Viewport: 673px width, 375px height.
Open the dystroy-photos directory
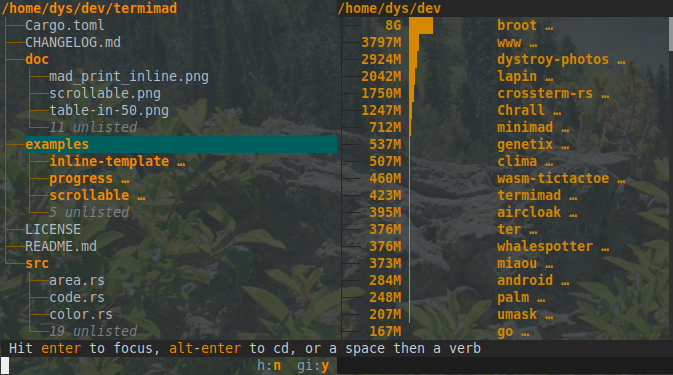[553, 59]
